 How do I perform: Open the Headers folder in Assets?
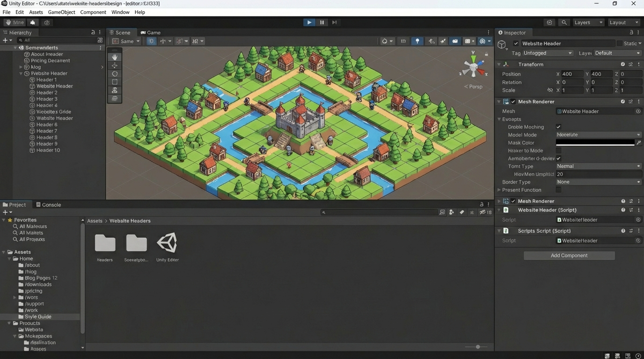pyautogui.click(x=105, y=243)
